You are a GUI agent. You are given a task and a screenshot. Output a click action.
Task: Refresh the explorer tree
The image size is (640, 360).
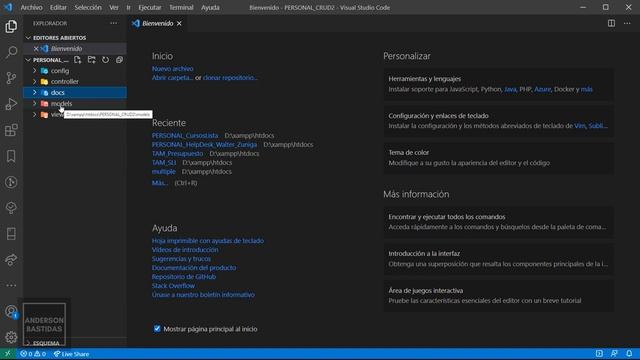coord(105,60)
